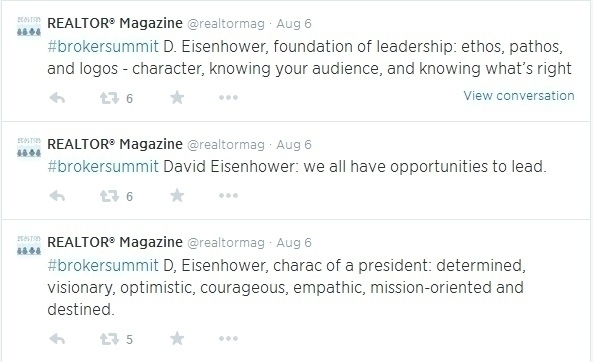Open more options on the second tweet

coord(228,196)
